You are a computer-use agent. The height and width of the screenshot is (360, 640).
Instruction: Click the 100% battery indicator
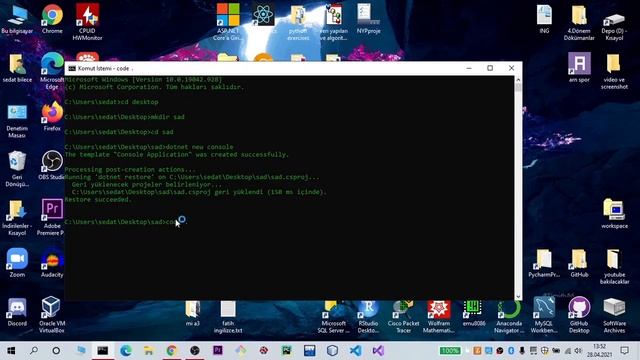[450, 351]
